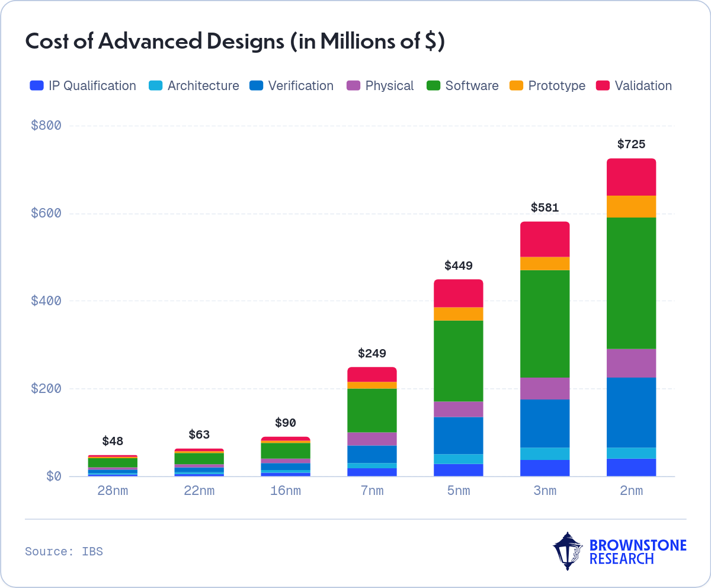Click the green Software segment of the 16nm bar
This screenshot has height=588, width=711.
pyautogui.click(x=286, y=450)
